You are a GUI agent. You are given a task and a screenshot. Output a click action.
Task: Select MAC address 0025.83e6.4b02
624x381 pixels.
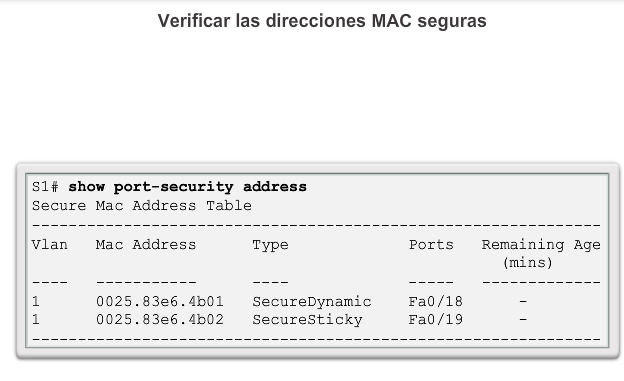tap(160, 320)
